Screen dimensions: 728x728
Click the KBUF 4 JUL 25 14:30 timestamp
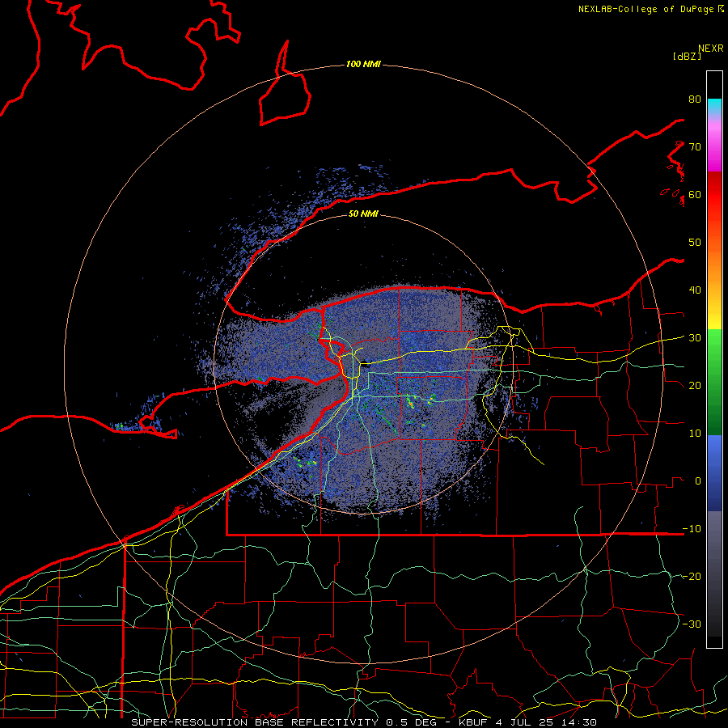(x=528, y=722)
